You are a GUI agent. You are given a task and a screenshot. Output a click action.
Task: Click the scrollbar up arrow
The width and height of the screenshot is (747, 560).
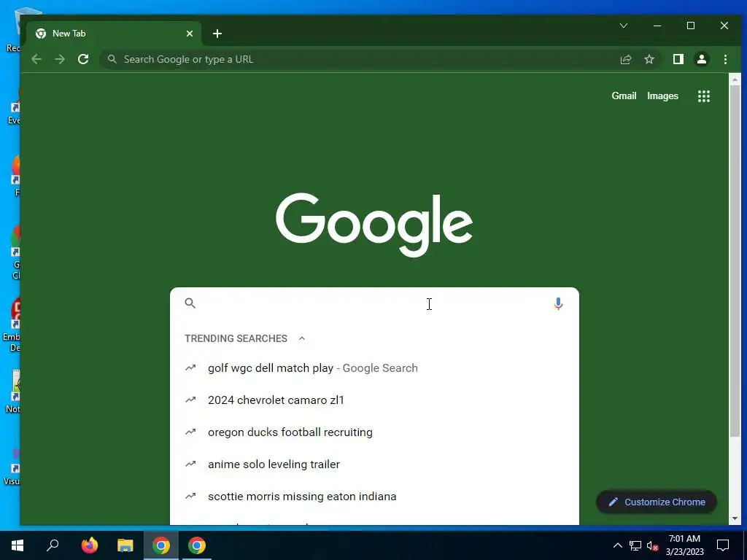coord(735,79)
